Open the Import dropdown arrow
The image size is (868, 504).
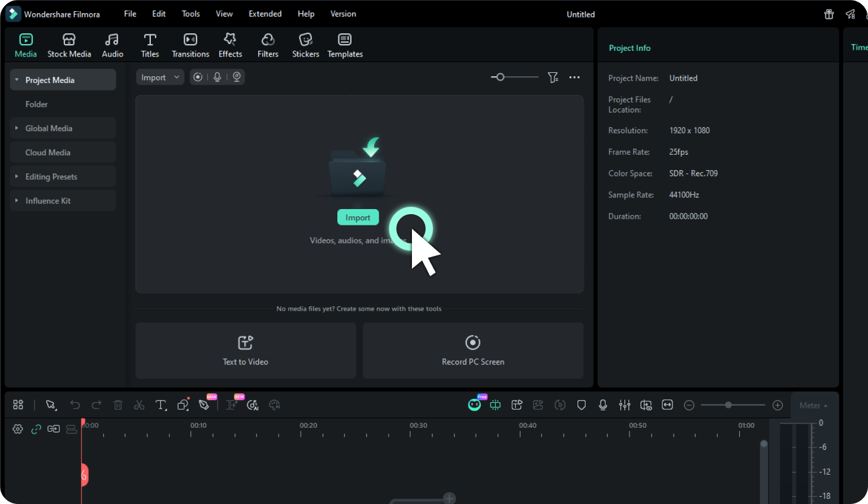pos(177,77)
